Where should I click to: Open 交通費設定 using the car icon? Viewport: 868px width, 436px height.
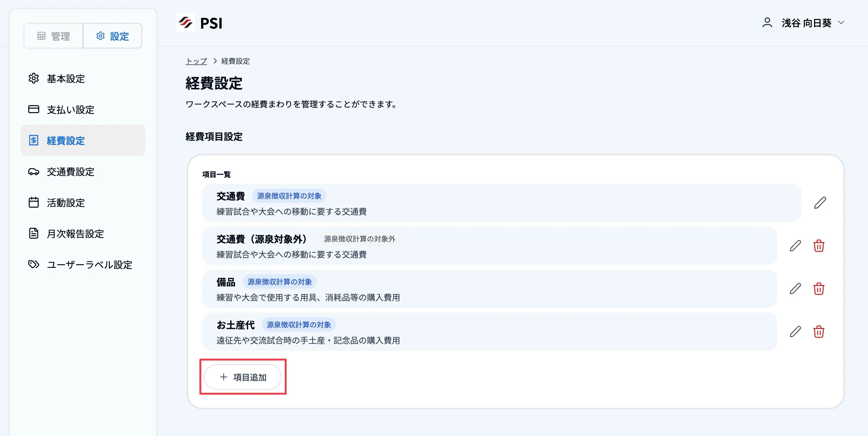point(34,172)
